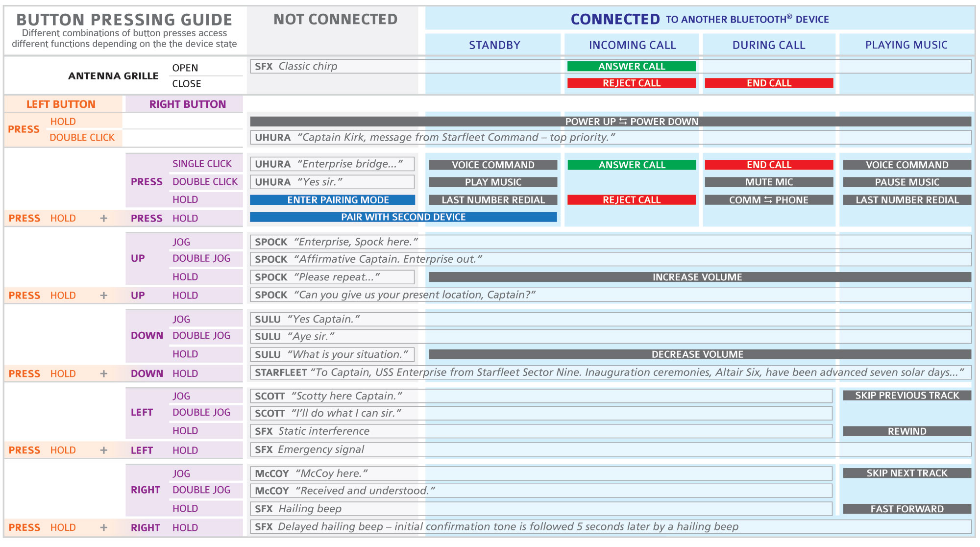Click the COMM / PHONE swap bar
The height and width of the screenshot is (547, 980).
pos(769,200)
